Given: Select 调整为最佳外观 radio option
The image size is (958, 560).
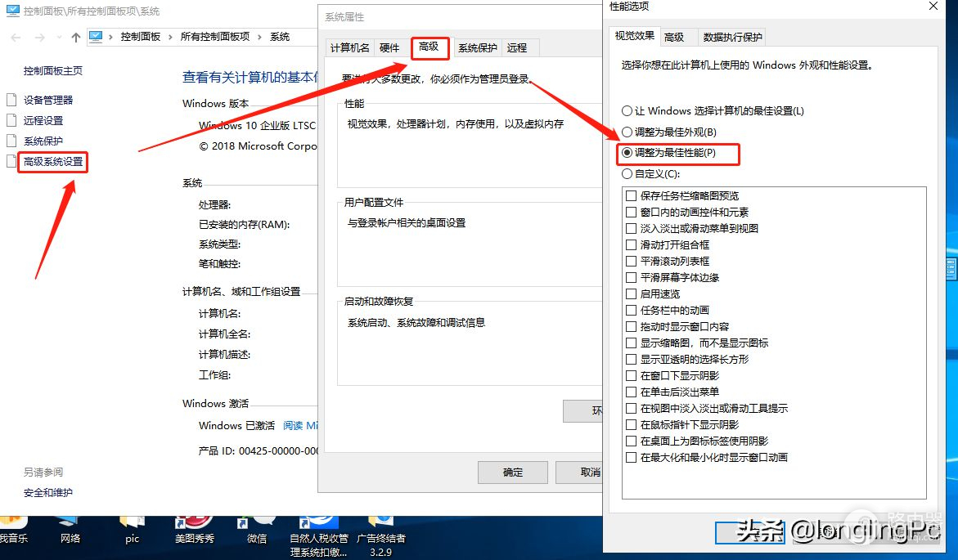Looking at the screenshot, I should point(669,132).
